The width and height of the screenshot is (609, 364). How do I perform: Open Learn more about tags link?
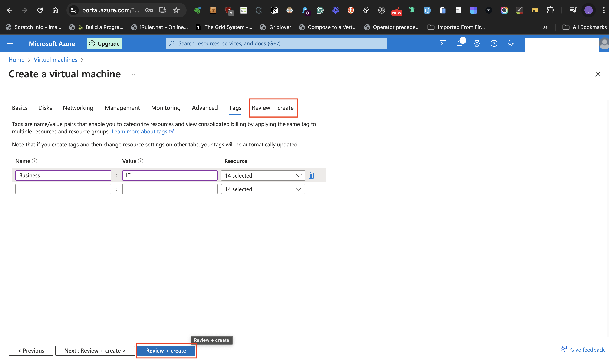pyautogui.click(x=139, y=132)
